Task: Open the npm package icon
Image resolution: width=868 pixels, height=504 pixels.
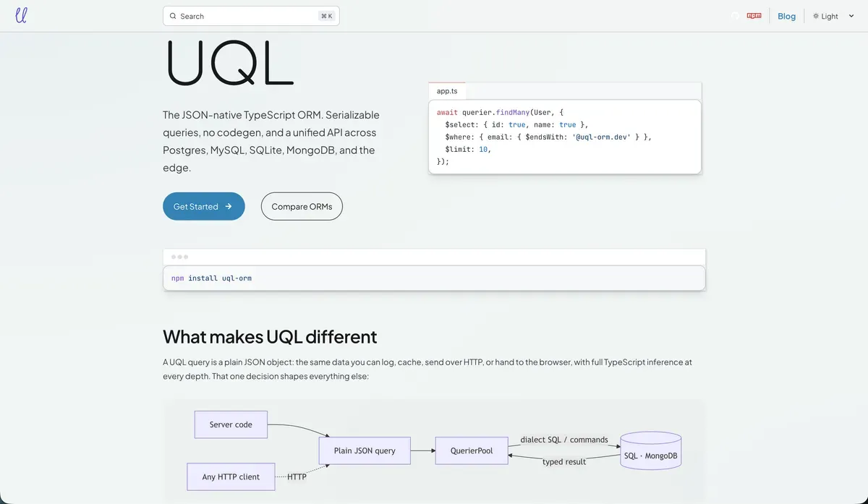Action: click(x=754, y=16)
